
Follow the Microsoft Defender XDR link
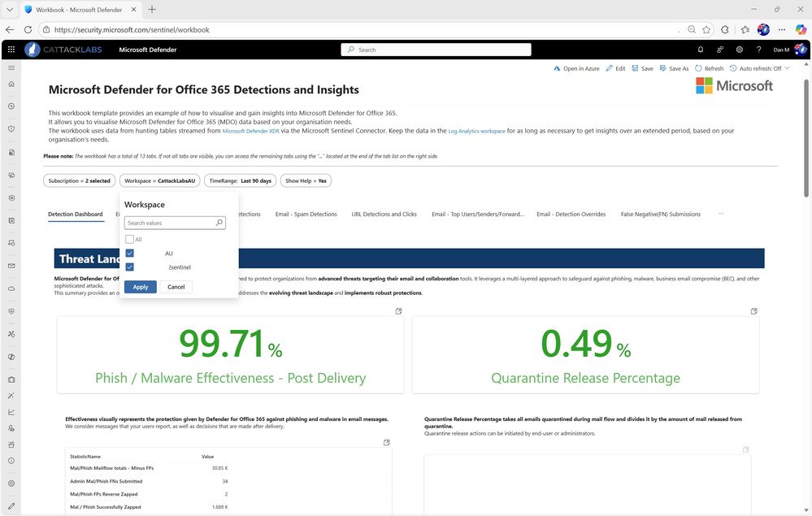(x=250, y=132)
